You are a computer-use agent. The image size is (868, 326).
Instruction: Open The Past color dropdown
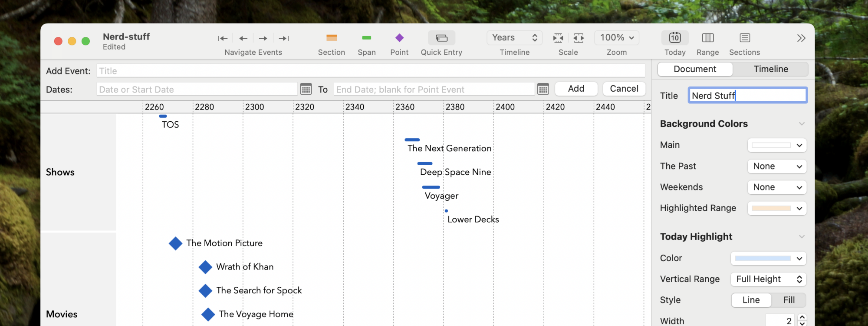(777, 166)
